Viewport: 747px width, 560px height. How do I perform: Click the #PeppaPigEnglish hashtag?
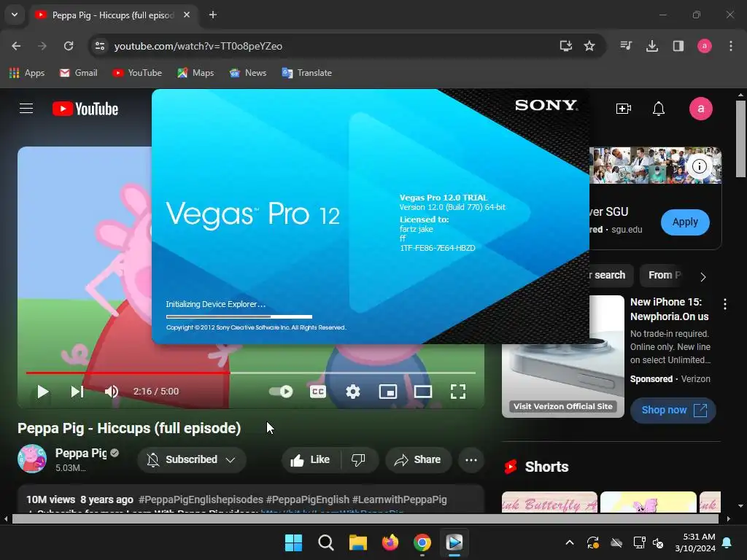point(308,499)
